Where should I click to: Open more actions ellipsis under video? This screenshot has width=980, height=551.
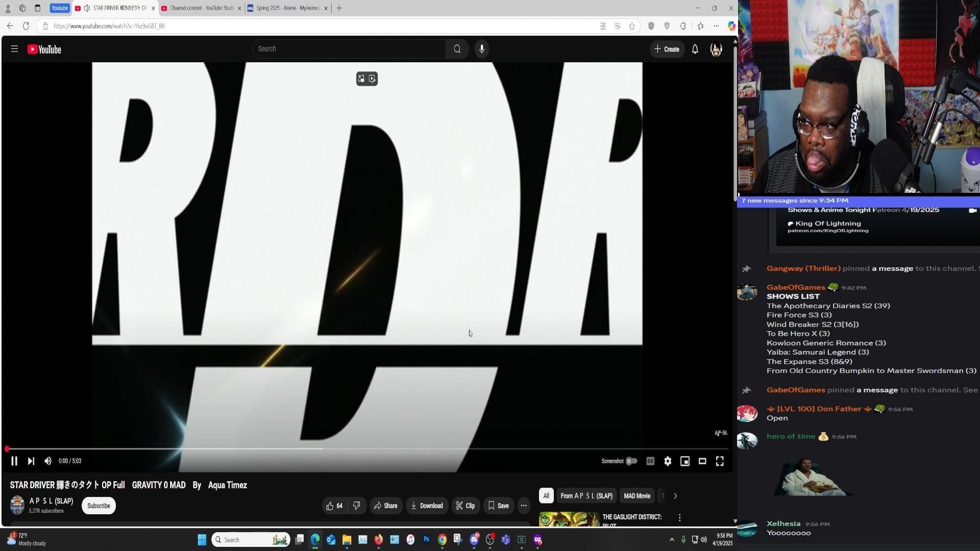pos(524,506)
